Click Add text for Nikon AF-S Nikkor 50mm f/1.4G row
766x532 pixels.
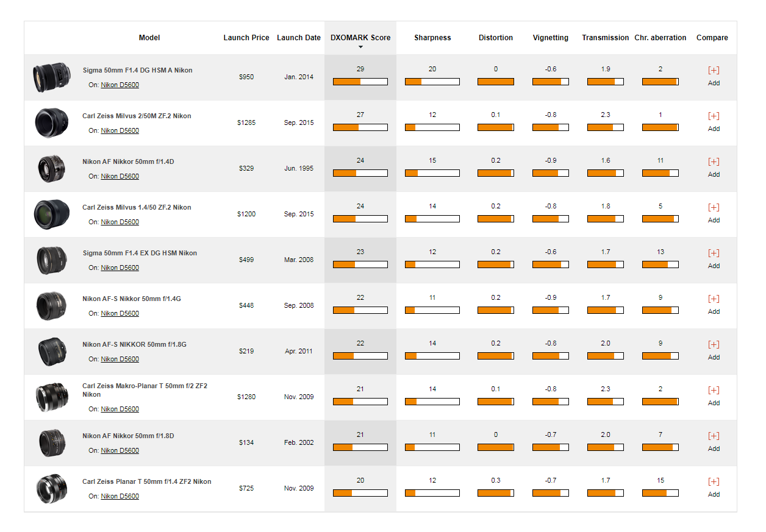coord(714,311)
